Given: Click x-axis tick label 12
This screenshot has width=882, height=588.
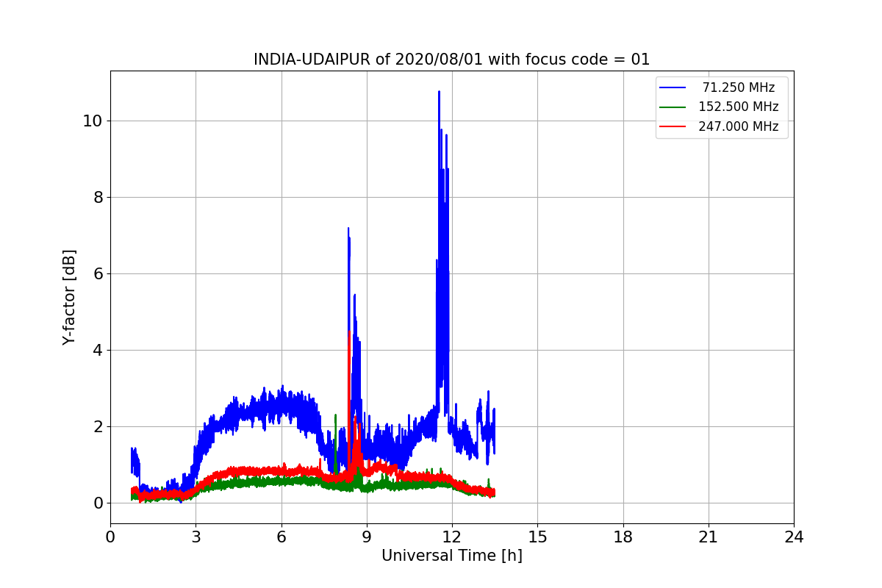Looking at the screenshot, I should coord(452,537).
